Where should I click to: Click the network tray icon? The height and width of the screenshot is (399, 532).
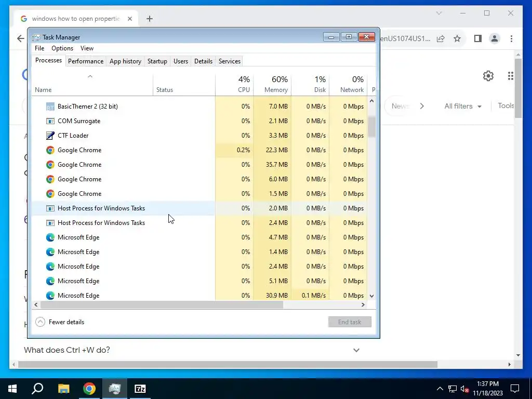point(453,389)
